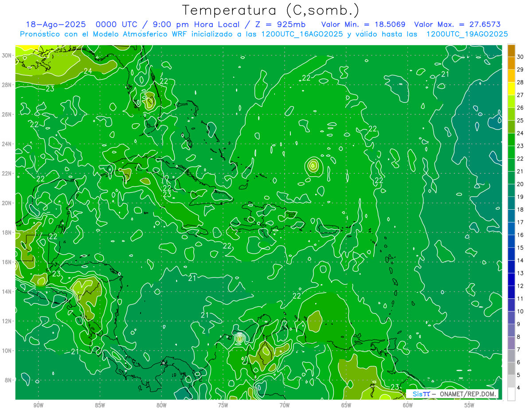The image size is (532, 411).
Task: Click colorbar segment between 22 and 23
Action: point(511,152)
